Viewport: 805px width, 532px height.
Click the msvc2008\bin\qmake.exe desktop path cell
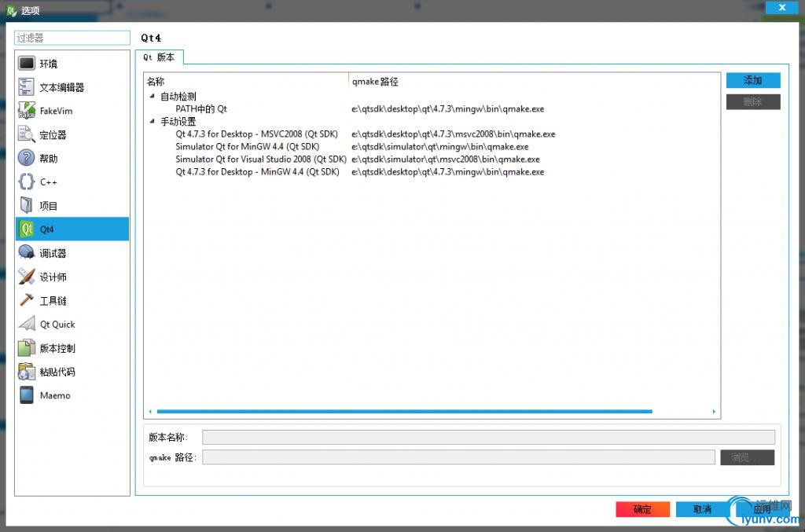tap(454, 134)
